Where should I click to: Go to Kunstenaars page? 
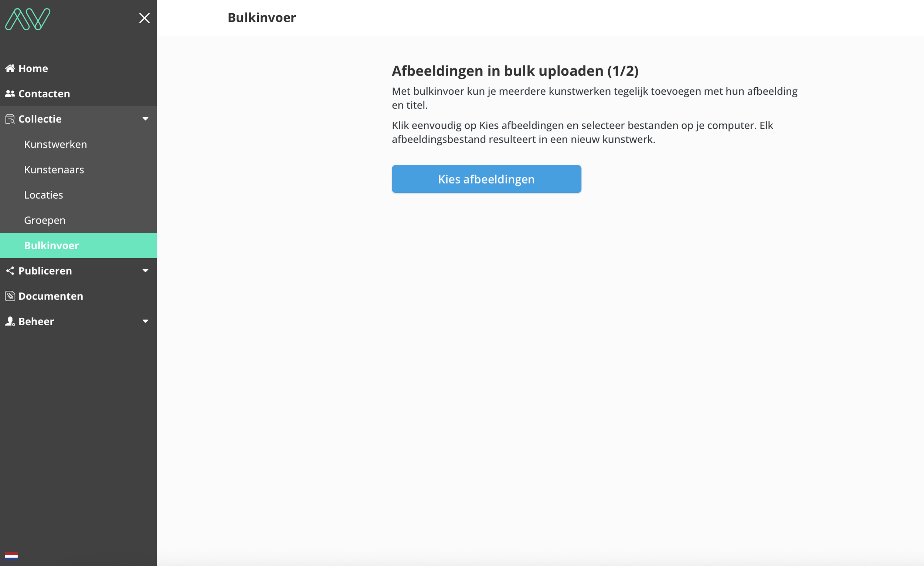coord(54,170)
